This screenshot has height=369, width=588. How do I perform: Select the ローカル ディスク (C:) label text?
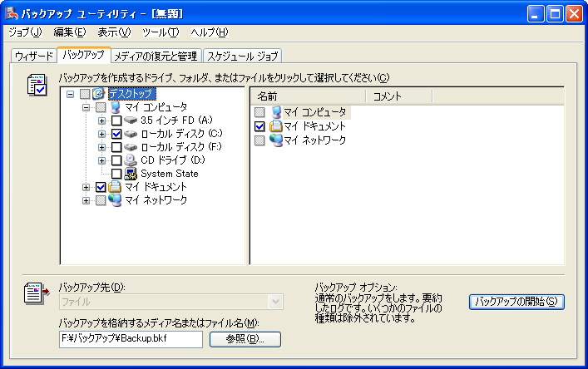(x=181, y=134)
